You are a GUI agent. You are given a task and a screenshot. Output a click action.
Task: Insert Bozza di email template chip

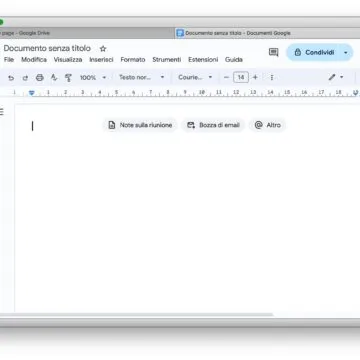(213, 125)
